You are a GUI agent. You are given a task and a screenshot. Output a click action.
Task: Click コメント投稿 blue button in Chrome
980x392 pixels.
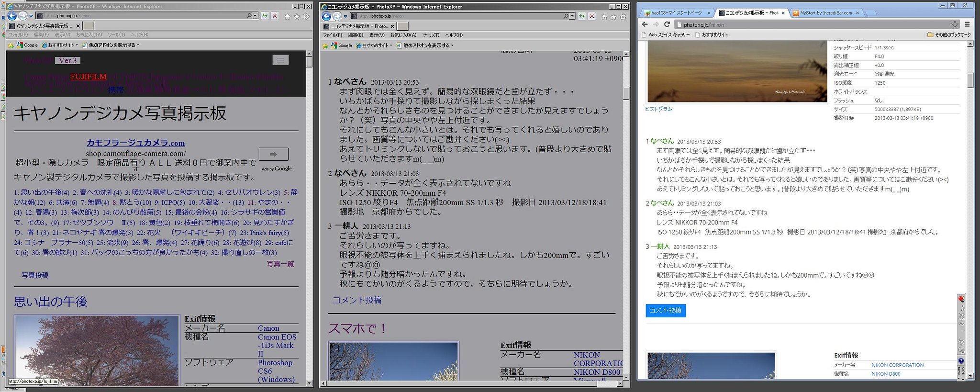666,311
